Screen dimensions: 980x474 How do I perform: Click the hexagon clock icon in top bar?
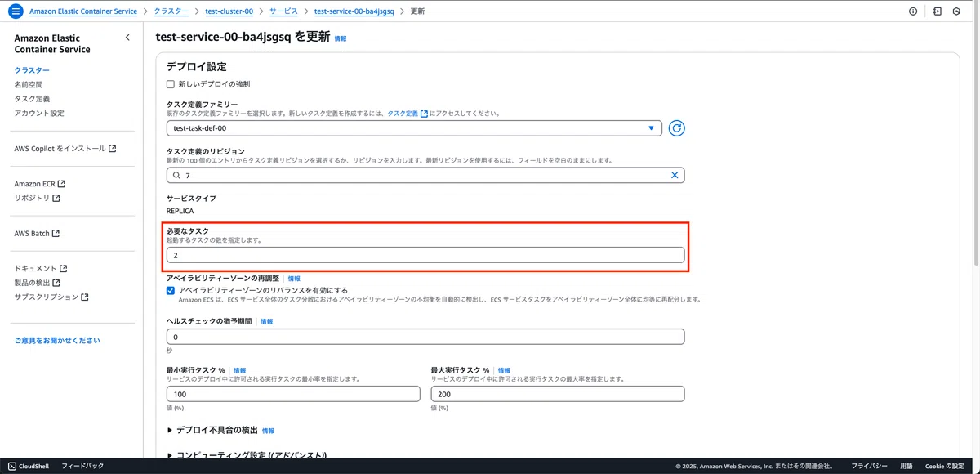[x=956, y=11]
